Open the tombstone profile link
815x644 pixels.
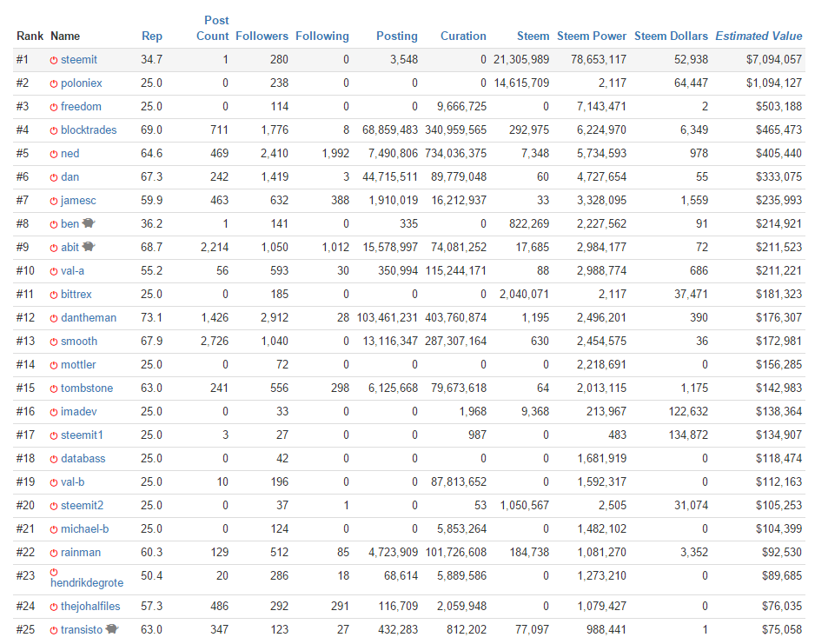coord(87,388)
